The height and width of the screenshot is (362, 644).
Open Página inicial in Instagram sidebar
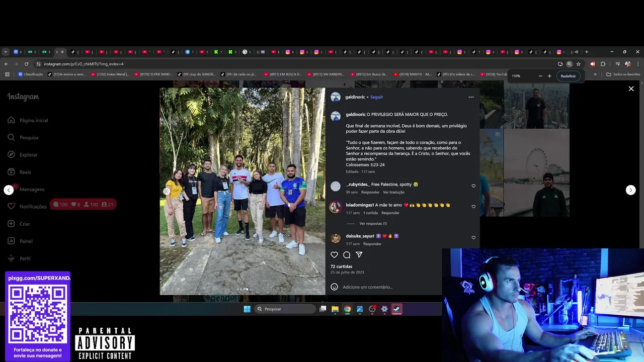[28, 121]
